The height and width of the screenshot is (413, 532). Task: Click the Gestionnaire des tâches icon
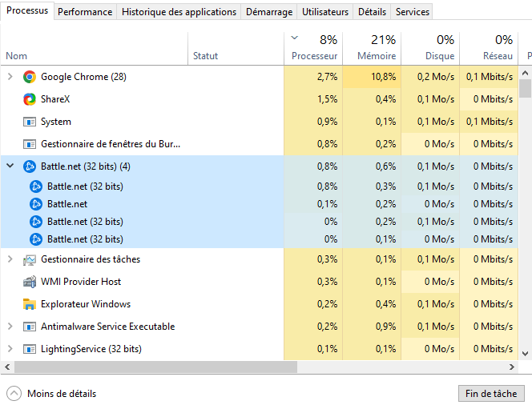coord(30,259)
